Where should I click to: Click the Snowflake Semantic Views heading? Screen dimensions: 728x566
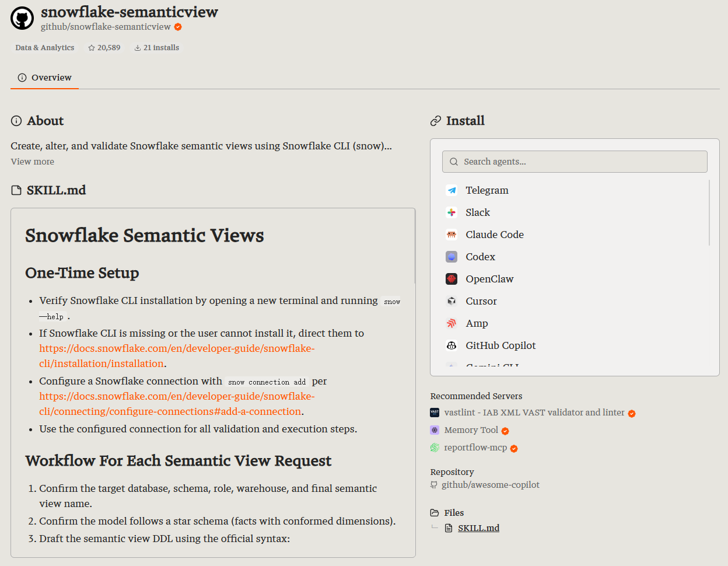pos(145,235)
